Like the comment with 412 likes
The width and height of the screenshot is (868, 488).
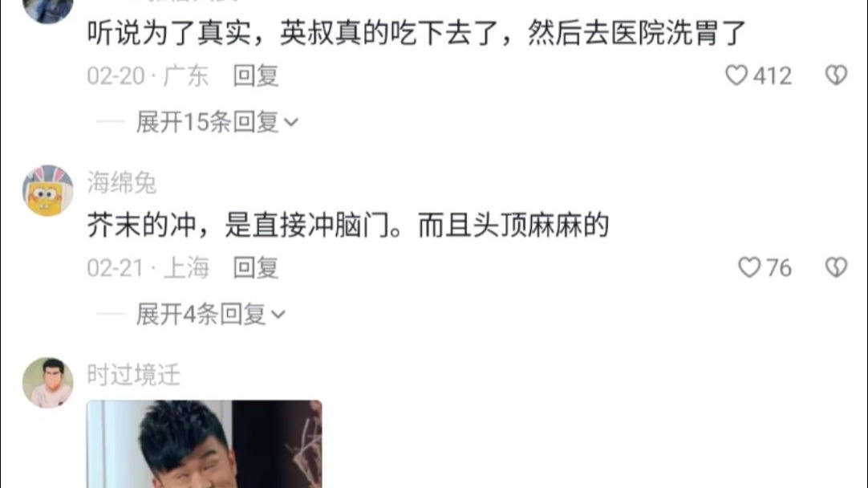pos(736,75)
